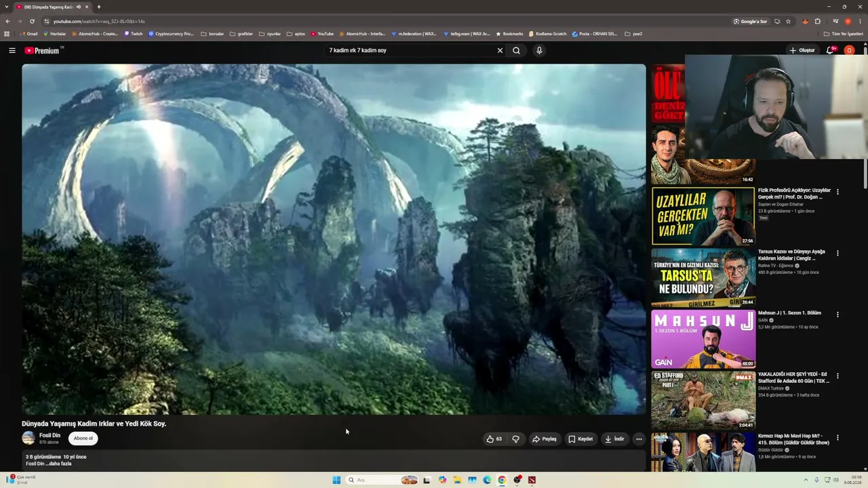868x488 pixels.
Task: Go back in browser history
Action: [x=7, y=21]
